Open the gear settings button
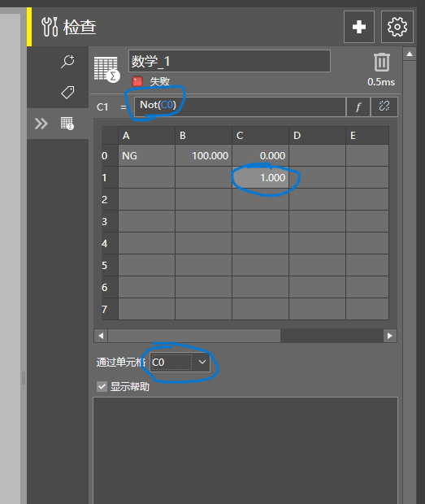The image size is (425, 504). point(397,27)
